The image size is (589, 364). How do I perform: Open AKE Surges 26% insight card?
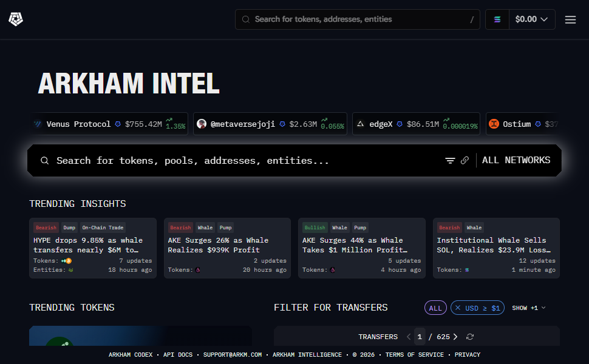pos(227,248)
